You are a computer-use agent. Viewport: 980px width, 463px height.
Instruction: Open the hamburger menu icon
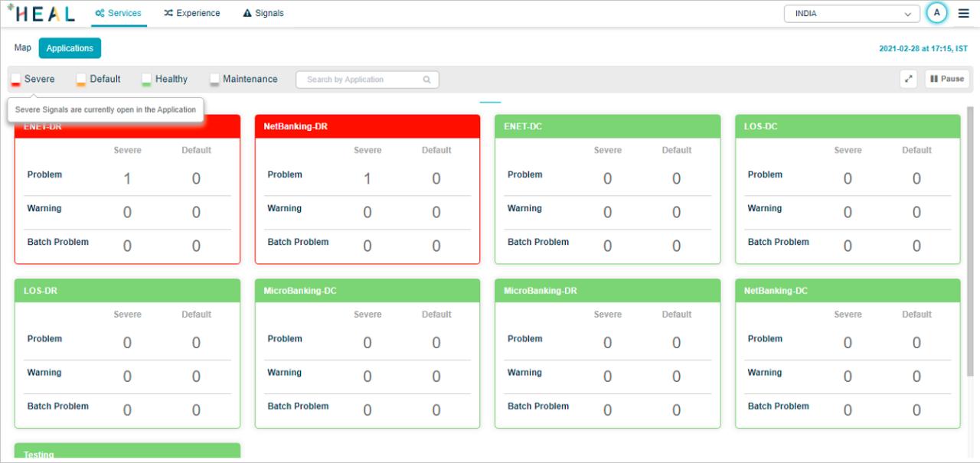pyautogui.click(x=963, y=13)
